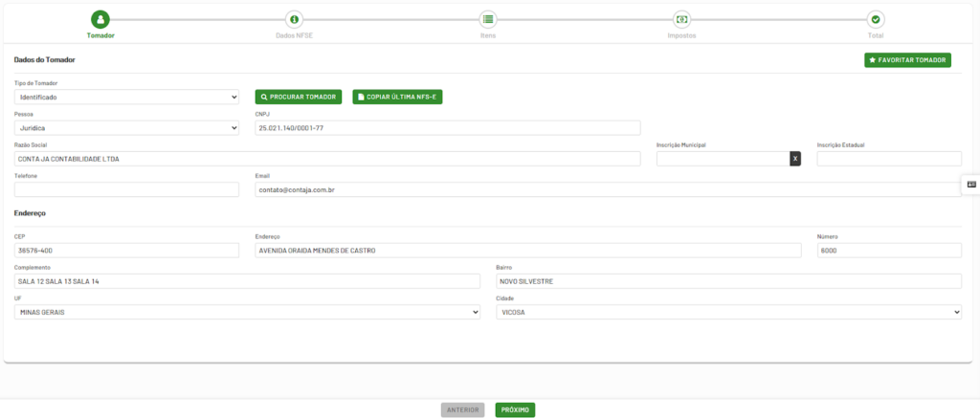
Task: Open the UF state dropdown
Action: coord(247,312)
